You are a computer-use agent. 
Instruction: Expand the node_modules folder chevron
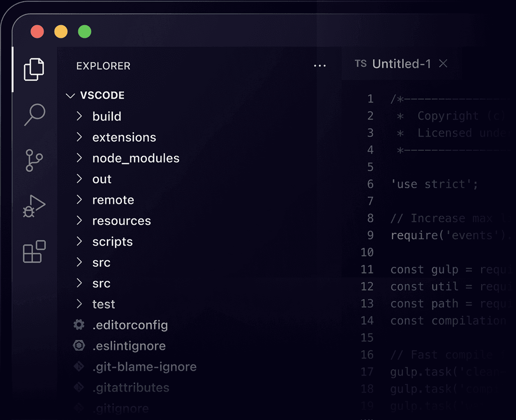(80, 158)
